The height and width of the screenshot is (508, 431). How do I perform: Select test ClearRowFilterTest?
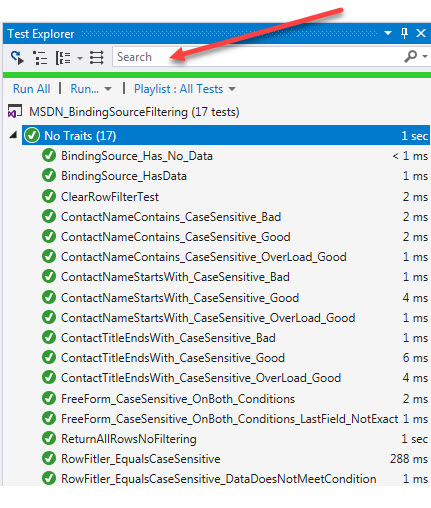point(110,197)
